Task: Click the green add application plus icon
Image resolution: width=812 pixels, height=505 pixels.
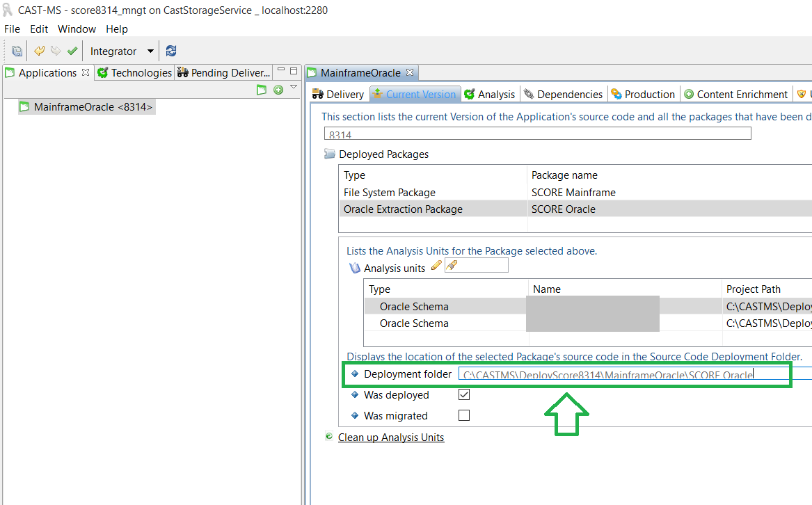Action: pyautogui.click(x=278, y=90)
